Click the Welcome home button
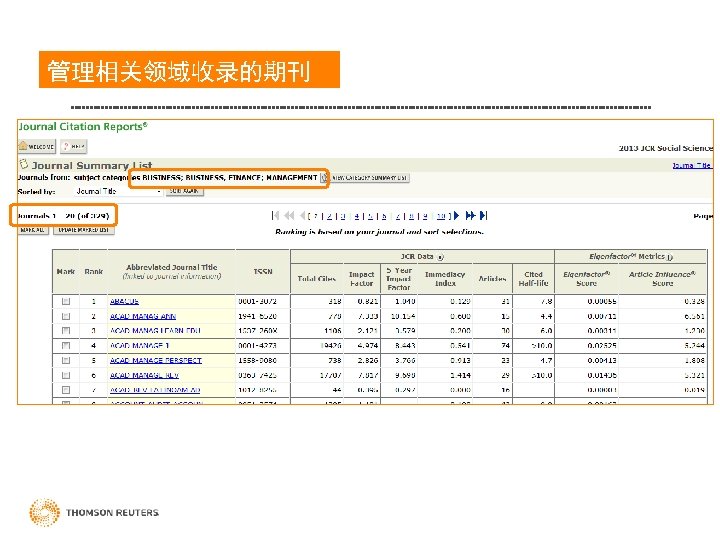Viewport: 720px width, 540px height. [37, 146]
